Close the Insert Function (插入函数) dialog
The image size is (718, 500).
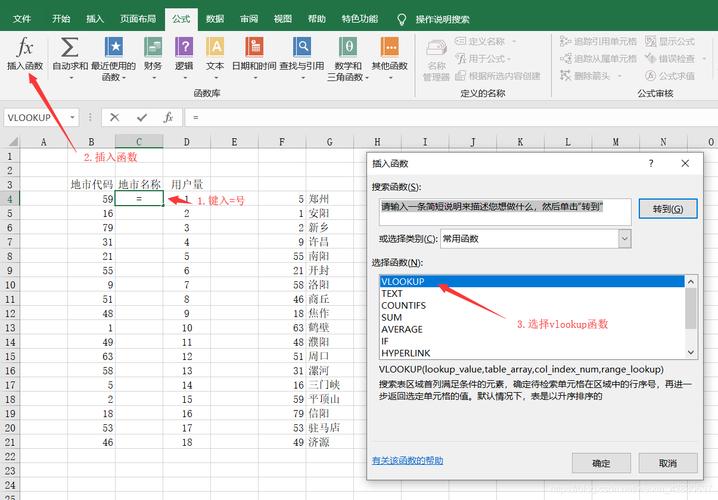(685, 163)
